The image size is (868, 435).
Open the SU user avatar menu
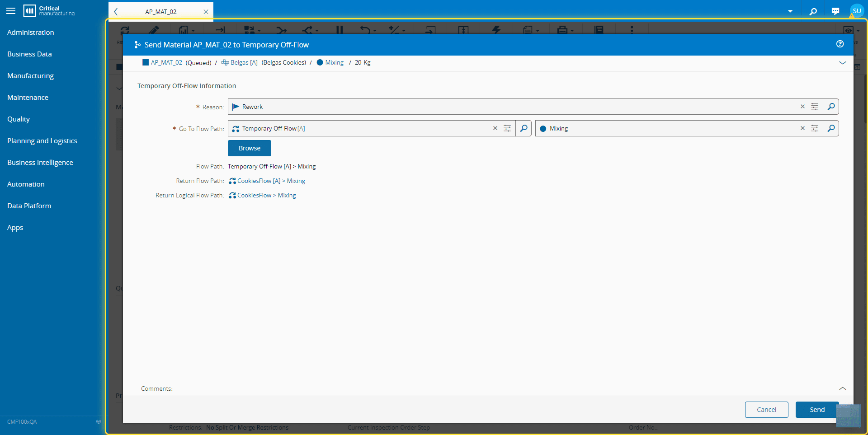[x=857, y=11]
